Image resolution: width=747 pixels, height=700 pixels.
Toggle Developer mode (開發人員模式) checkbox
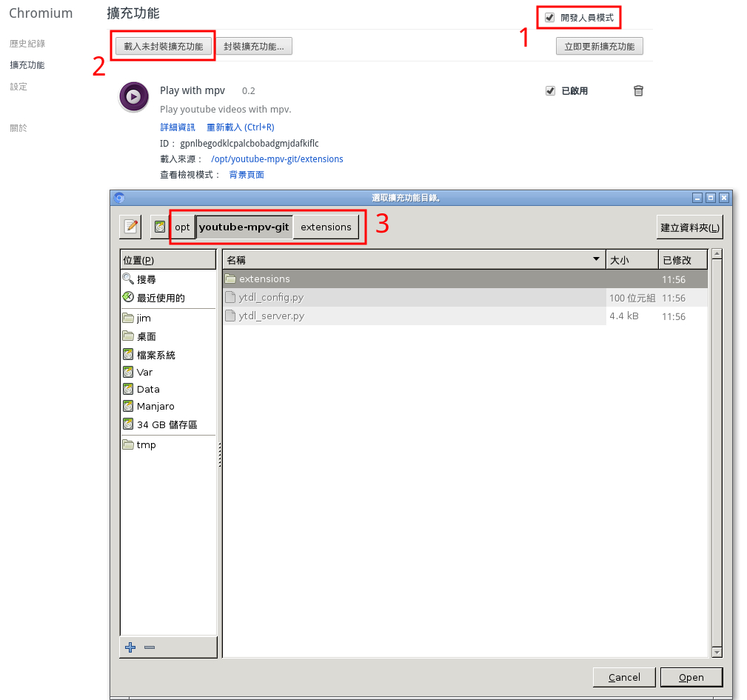tap(550, 18)
